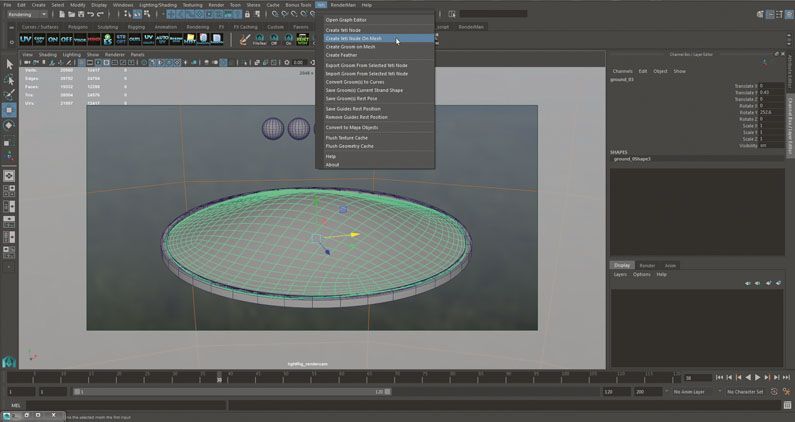
Task: Switch to the Anim layer tab
Action: 670,265
